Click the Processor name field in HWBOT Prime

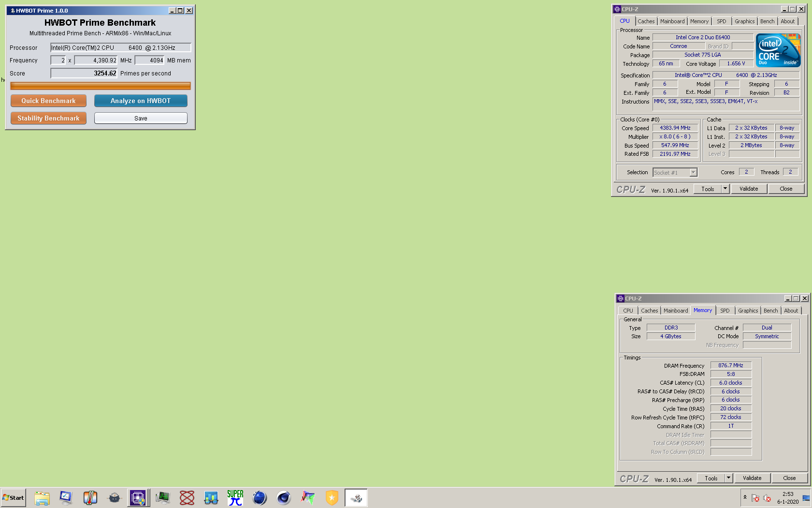pyautogui.click(x=121, y=47)
